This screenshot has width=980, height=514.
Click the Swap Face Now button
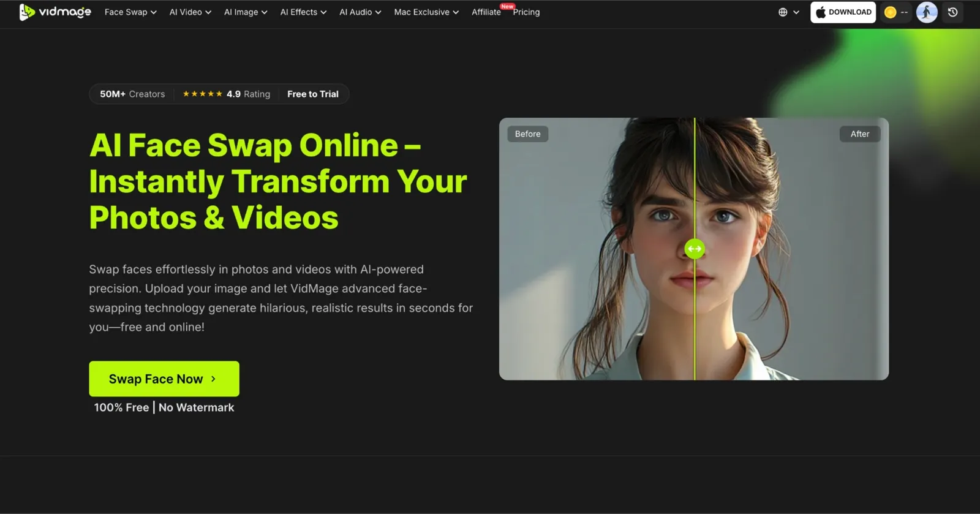click(x=164, y=379)
